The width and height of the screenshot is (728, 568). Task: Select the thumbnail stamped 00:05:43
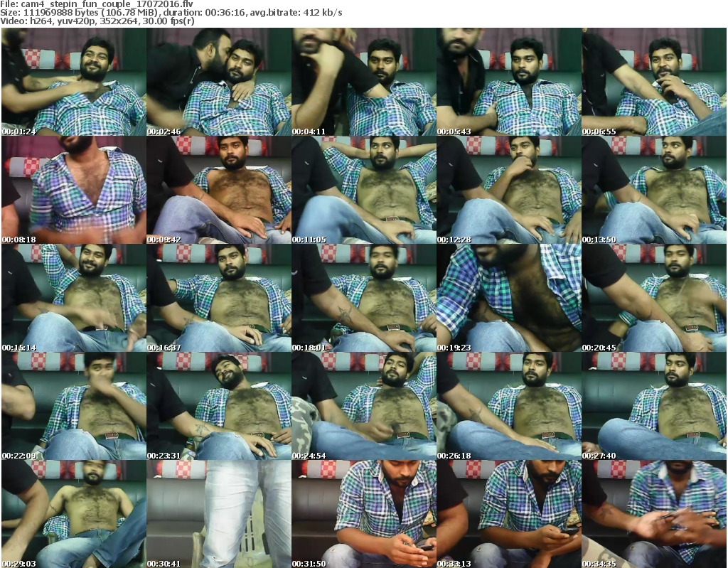click(509, 82)
